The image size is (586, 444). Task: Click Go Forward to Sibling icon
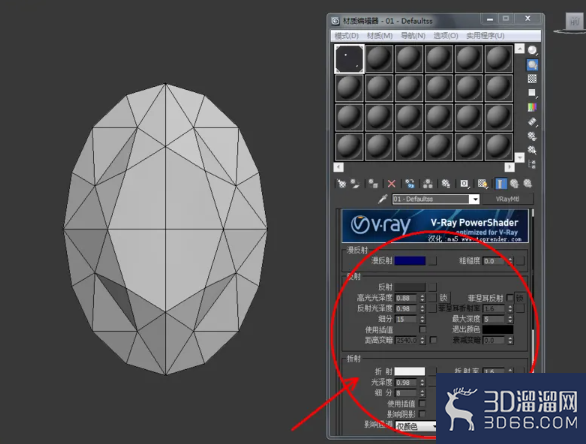pos(527,184)
